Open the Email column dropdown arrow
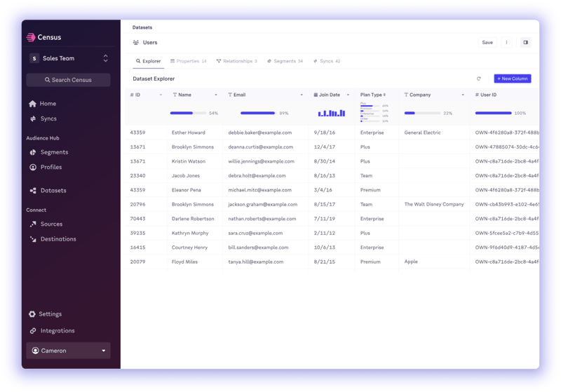 tap(302, 95)
